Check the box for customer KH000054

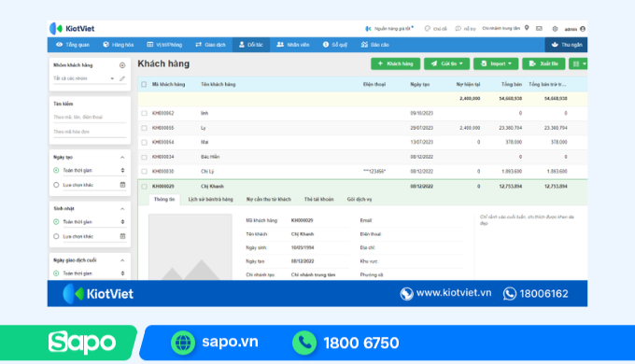coord(144,143)
